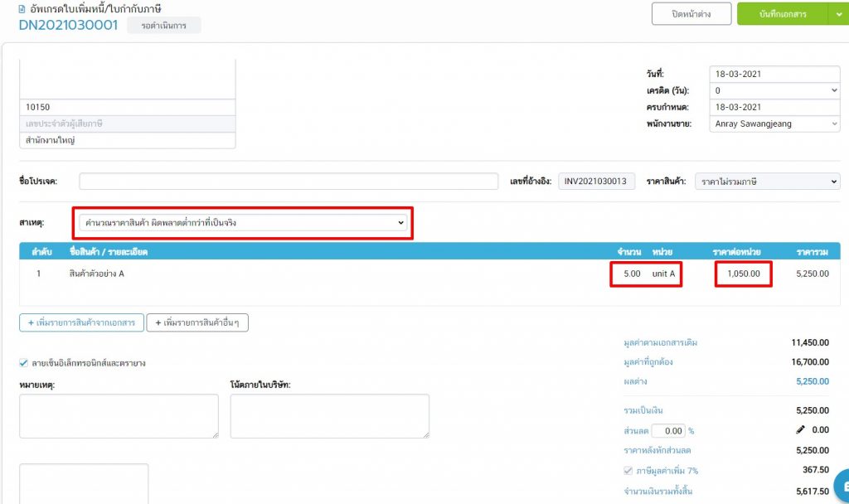Click the document icon beside page title
This screenshot has height=504, width=849.
(x=22, y=9)
